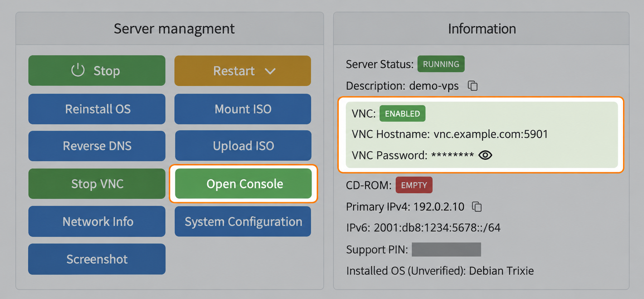Copy the demo-vps description
644x299 pixels.
pos(473,86)
